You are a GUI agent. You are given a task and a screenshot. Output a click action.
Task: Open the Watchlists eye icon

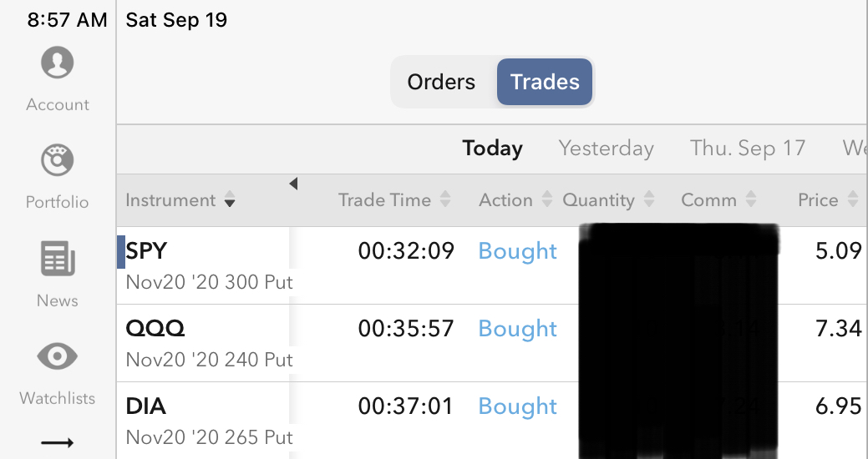pos(57,357)
